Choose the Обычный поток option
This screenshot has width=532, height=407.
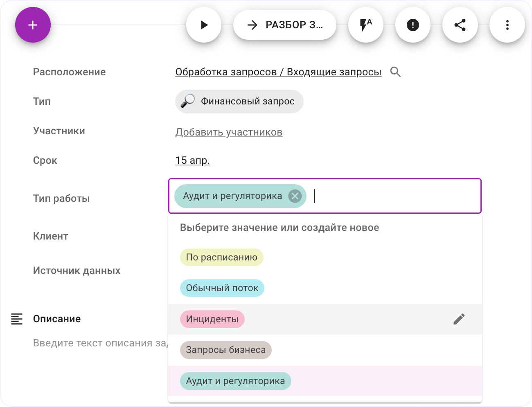pos(222,288)
